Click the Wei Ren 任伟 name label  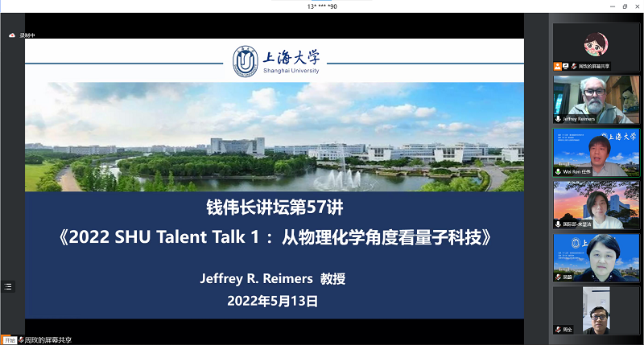576,172
